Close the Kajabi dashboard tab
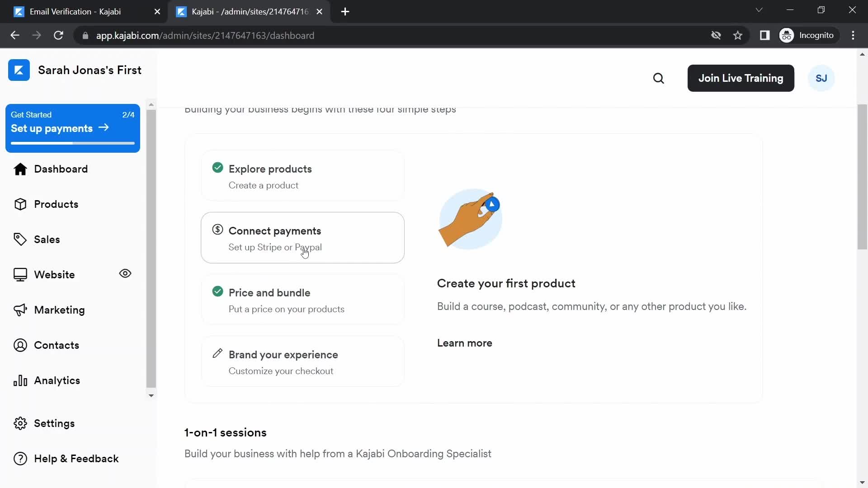Viewport: 868px width, 488px height. pos(320,12)
